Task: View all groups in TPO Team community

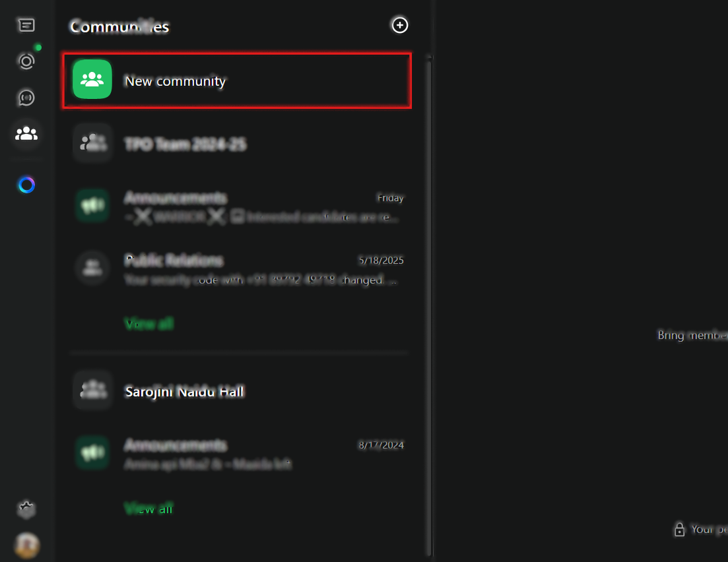Action: click(x=149, y=323)
